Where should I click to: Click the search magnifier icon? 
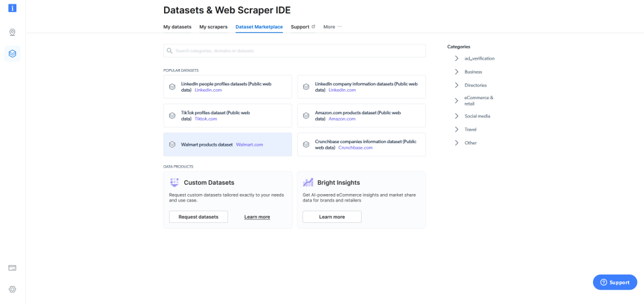(170, 51)
